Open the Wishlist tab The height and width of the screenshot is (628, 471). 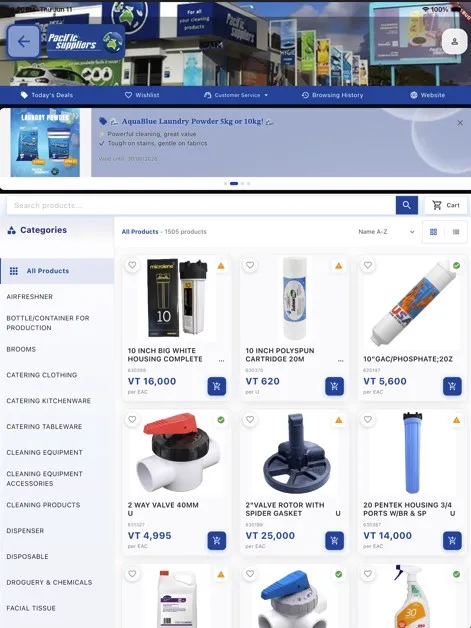[x=142, y=95]
